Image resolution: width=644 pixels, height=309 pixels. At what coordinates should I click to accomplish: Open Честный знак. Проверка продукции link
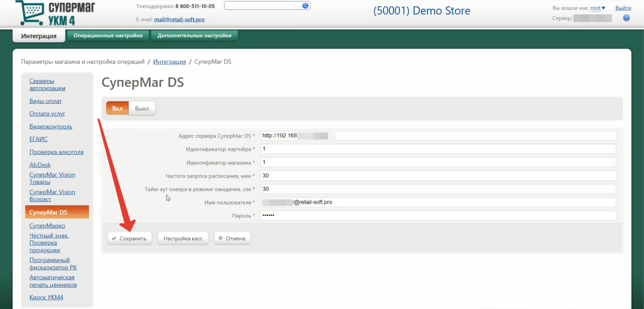coord(49,243)
